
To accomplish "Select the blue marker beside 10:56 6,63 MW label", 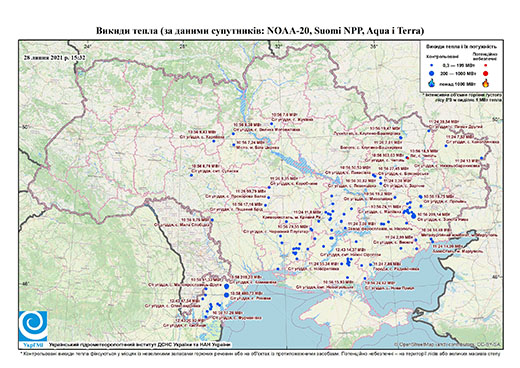I will pyautogui.click(x=214, y=141).
